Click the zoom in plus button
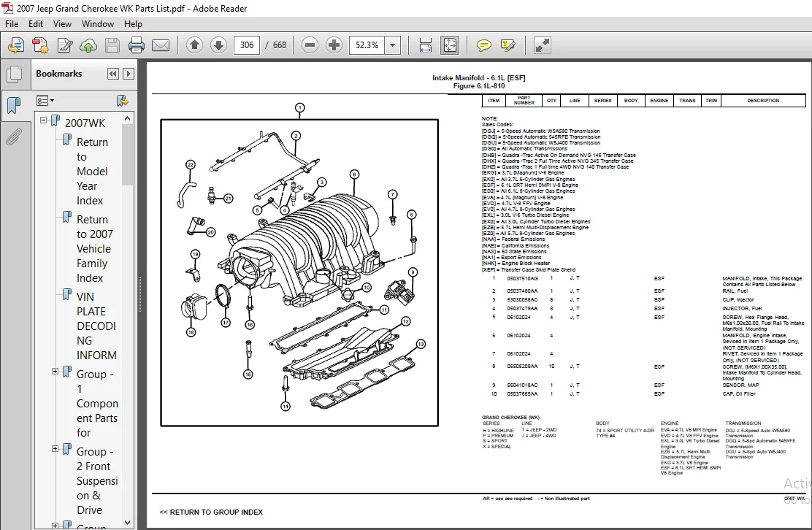 (334, 45)
